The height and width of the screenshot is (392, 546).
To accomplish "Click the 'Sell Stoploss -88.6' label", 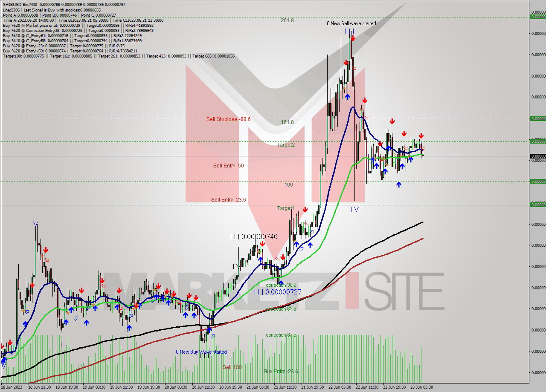I will click(x=228, y=119).
